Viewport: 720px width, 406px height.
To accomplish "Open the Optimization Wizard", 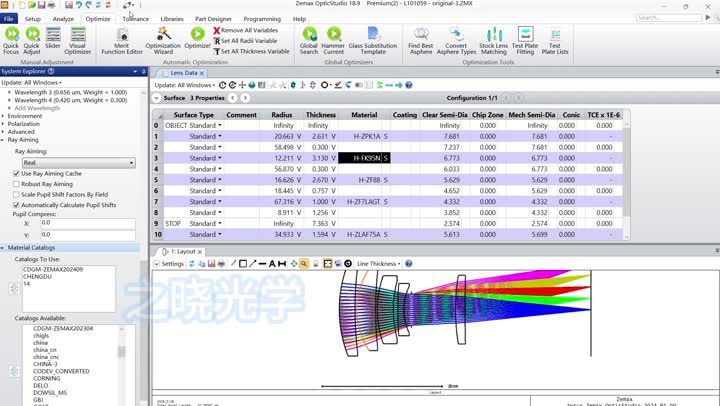I will tap(163, 40).
